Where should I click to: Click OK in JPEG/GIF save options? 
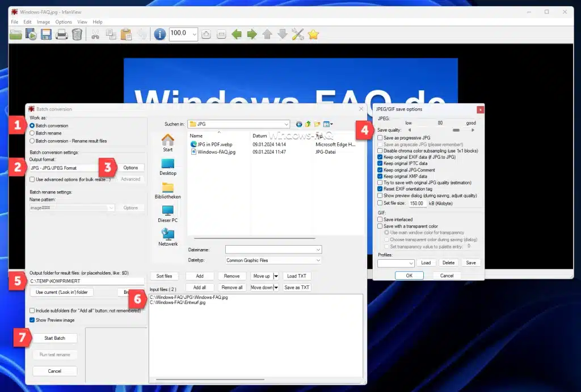click(x=409, y=276)
